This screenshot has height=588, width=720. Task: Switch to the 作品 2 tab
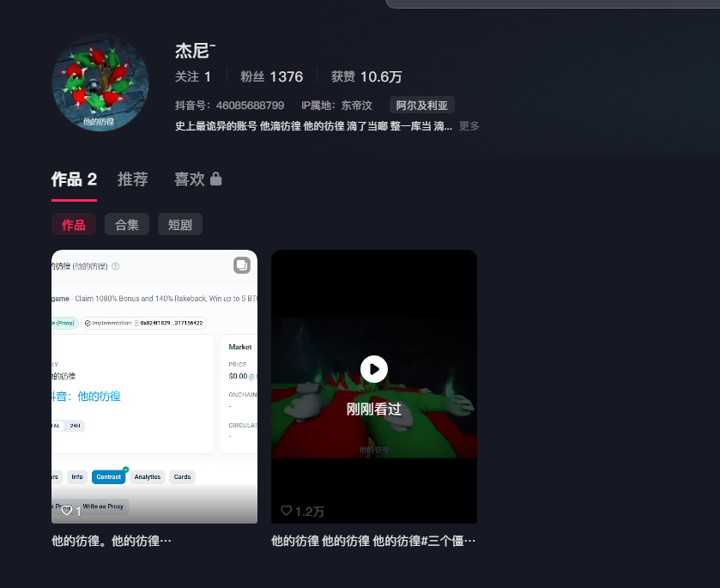(74, 179)
